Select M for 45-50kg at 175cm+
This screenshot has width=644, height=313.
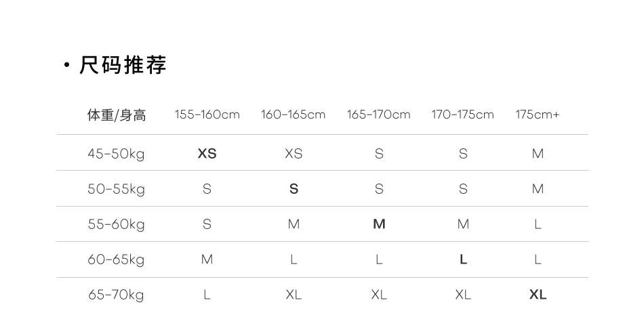pos(538,154)
